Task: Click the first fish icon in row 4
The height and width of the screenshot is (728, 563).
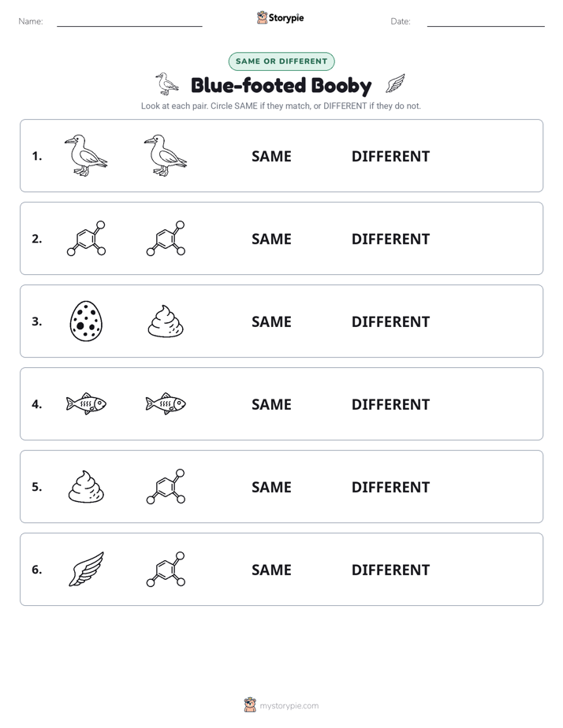Action: [86, 403]
